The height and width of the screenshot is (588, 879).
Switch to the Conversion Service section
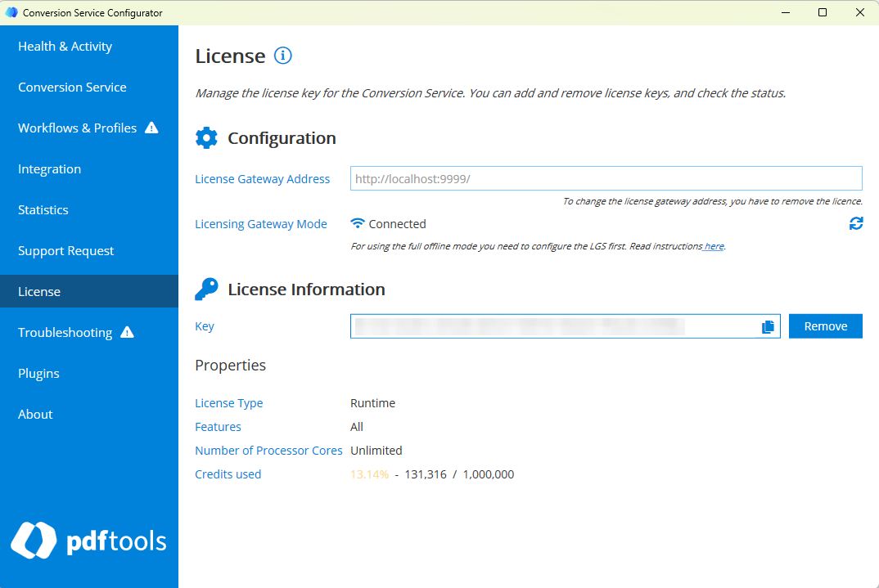[x=72, y=87]
